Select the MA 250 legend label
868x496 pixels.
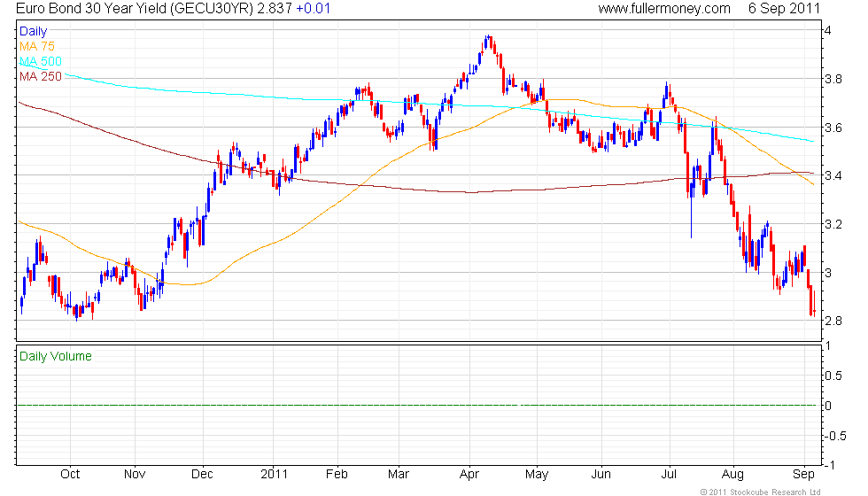[42, 76]
